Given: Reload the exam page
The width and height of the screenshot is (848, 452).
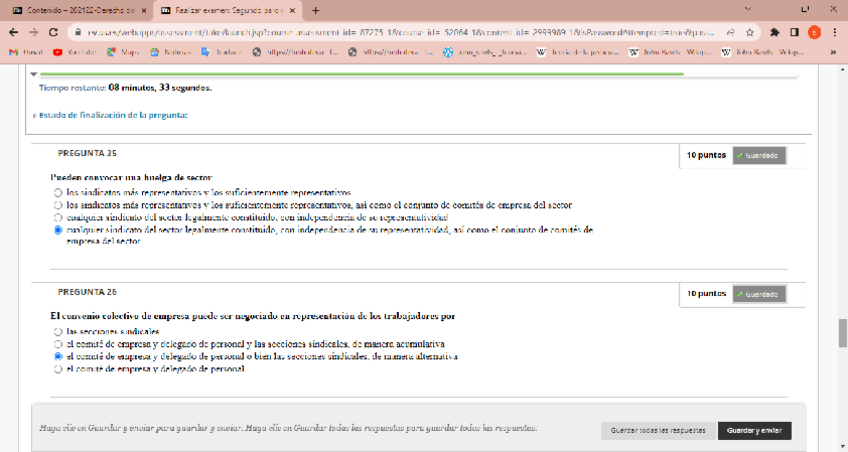Looking at the screenshot, I should coord(53,32).
